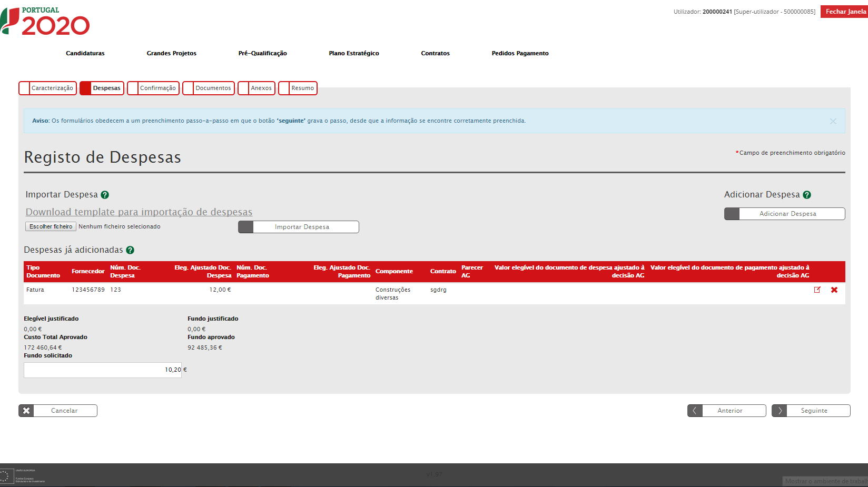This screenshot has height=487, width=868.
Task: Click Mostrar o ambiente de trabalho in footer
Action: (x=825, y=481)
